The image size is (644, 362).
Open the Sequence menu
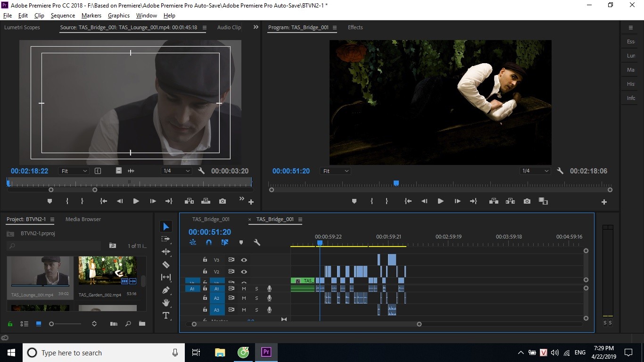[63, 16]
